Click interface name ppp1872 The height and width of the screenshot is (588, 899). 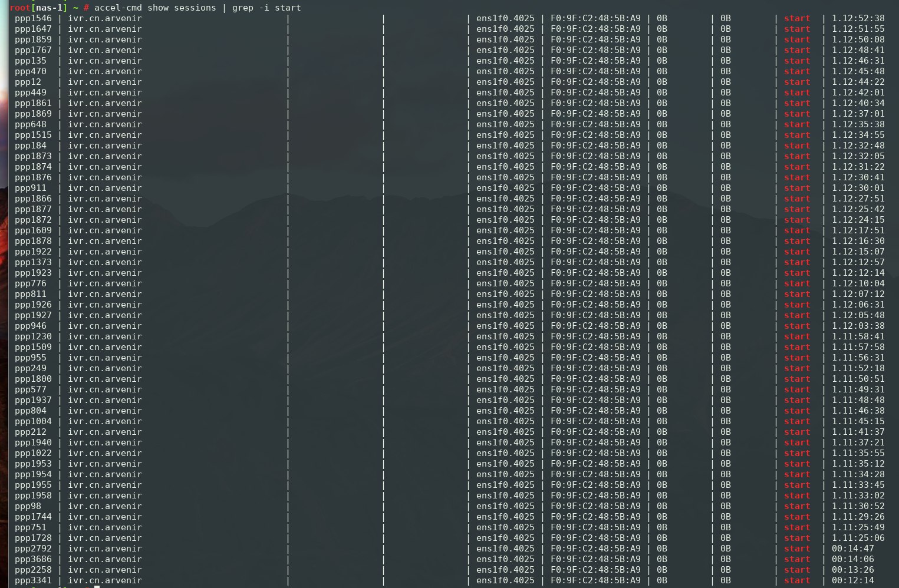click(34, 220)
